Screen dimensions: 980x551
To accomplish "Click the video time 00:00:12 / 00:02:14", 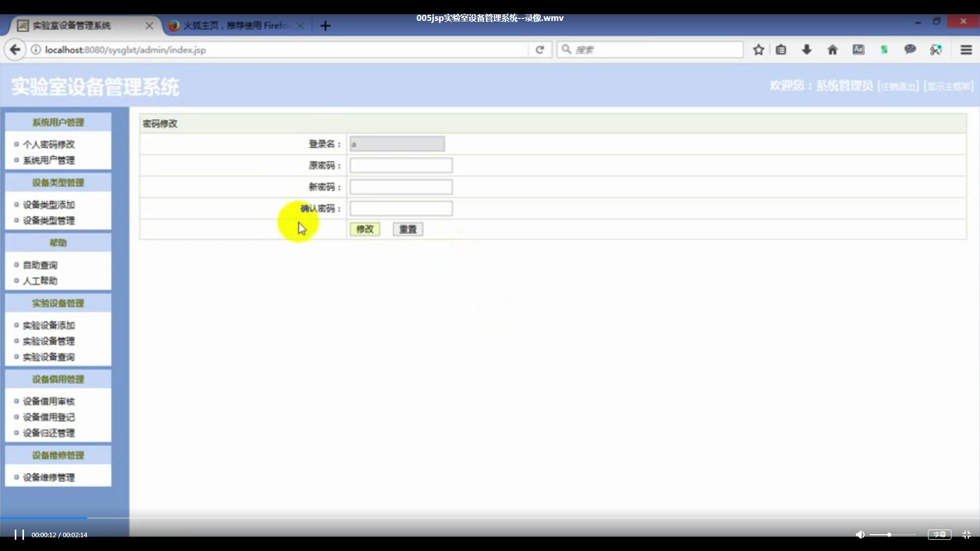I will [x=59, y=535].
